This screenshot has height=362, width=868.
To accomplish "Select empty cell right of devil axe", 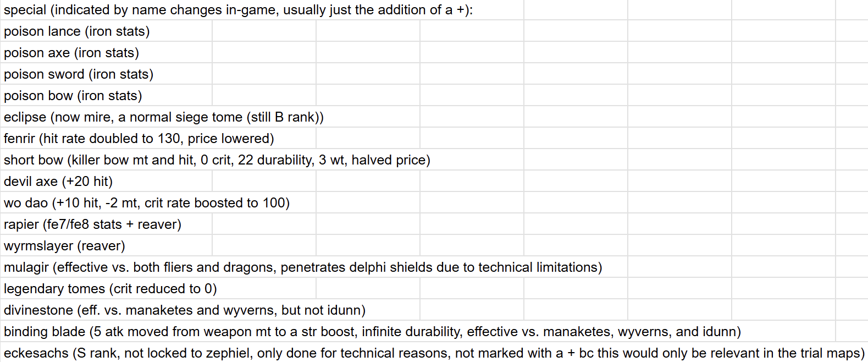I will [264, 182].
